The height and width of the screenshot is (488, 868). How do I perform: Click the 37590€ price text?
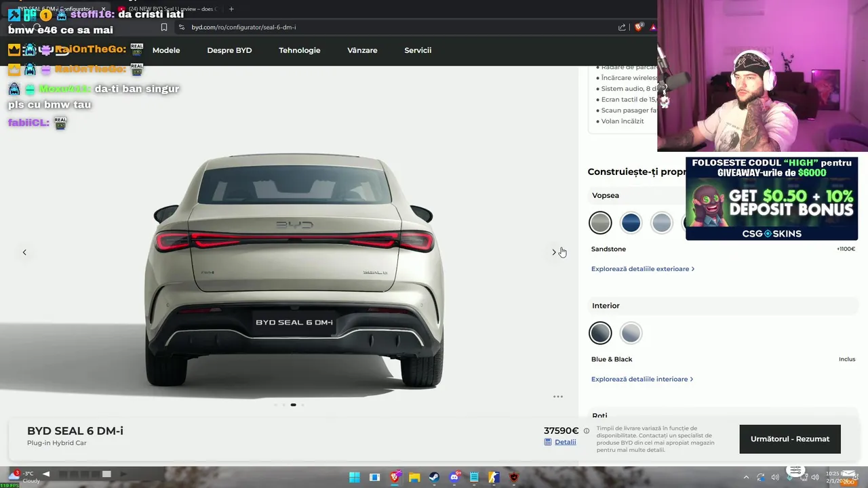click(x=561, y=430)
